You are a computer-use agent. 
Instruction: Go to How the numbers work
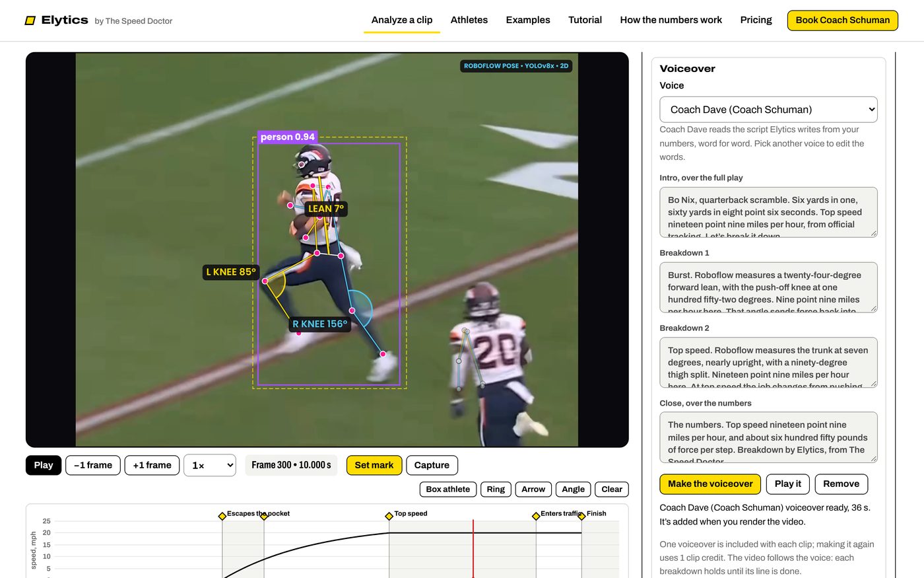[671, 20]
